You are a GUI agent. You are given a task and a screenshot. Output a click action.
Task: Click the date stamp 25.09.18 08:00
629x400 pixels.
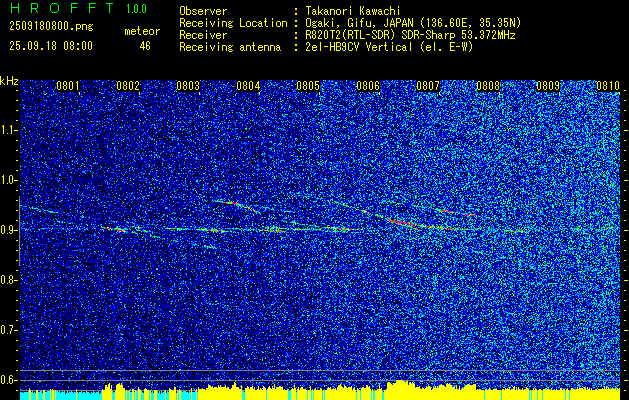click(x=51, y=46)
